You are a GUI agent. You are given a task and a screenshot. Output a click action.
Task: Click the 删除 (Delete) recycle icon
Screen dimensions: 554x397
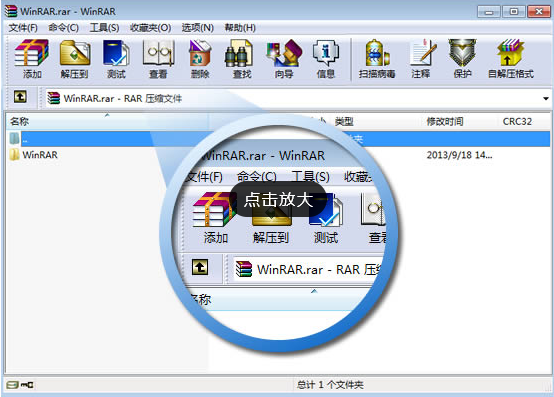(200, 59)
